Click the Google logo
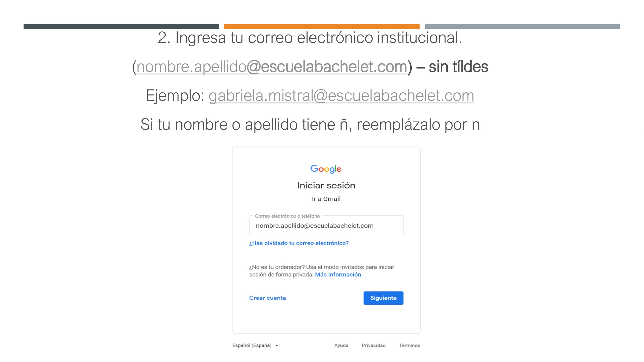 326,169
